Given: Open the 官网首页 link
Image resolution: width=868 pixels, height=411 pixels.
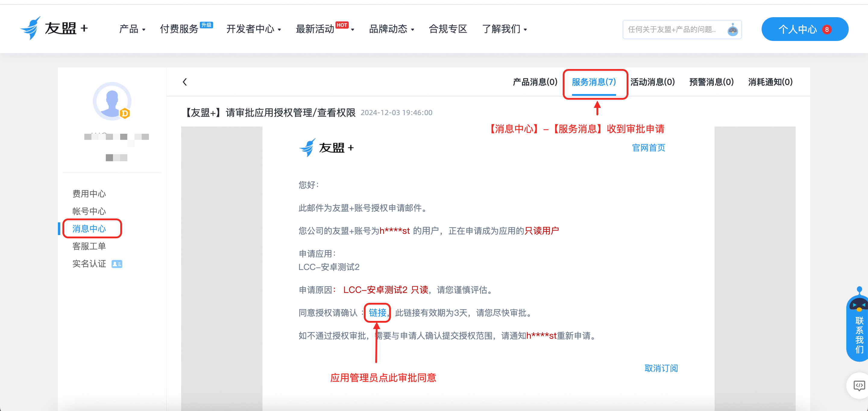Looking at the screenshot, I should 649,148.
